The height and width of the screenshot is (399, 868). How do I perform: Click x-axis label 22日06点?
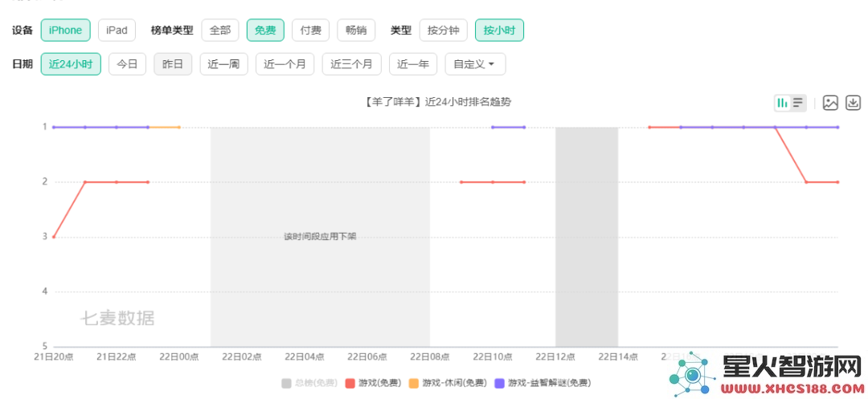coord(367,357)
